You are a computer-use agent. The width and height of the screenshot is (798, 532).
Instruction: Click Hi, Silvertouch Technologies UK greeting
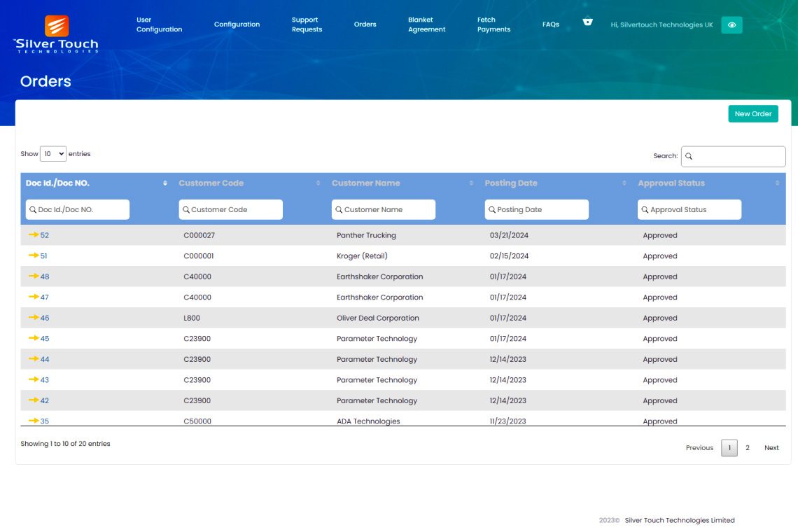[661, 25]
